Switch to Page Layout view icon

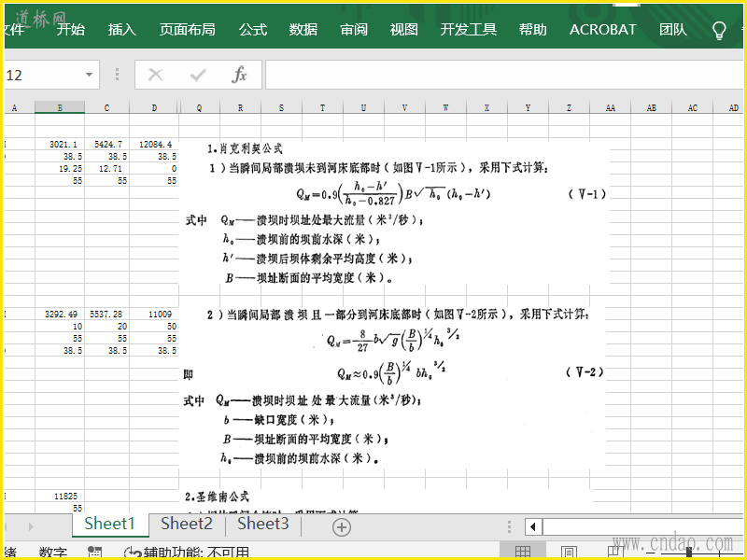coord(569,553)
